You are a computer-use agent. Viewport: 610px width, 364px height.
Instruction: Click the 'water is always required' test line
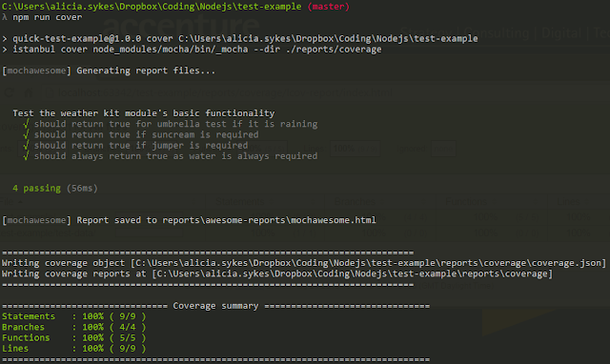pyautogui.click(x=175, y=156)
